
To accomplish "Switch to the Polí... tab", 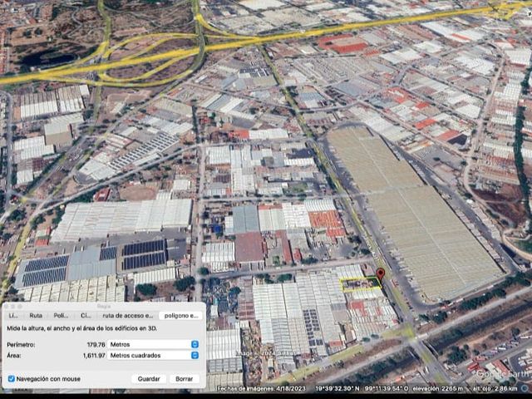I will click(61, 316).
